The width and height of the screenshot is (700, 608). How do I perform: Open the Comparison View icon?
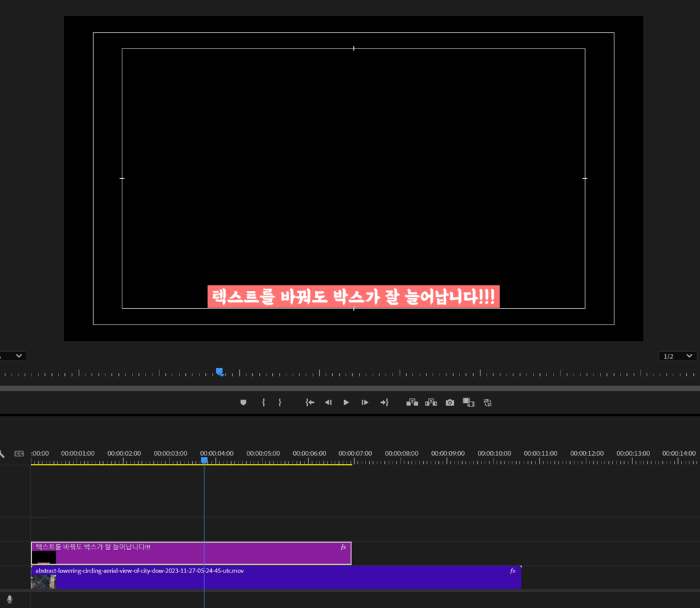point(468,402)
